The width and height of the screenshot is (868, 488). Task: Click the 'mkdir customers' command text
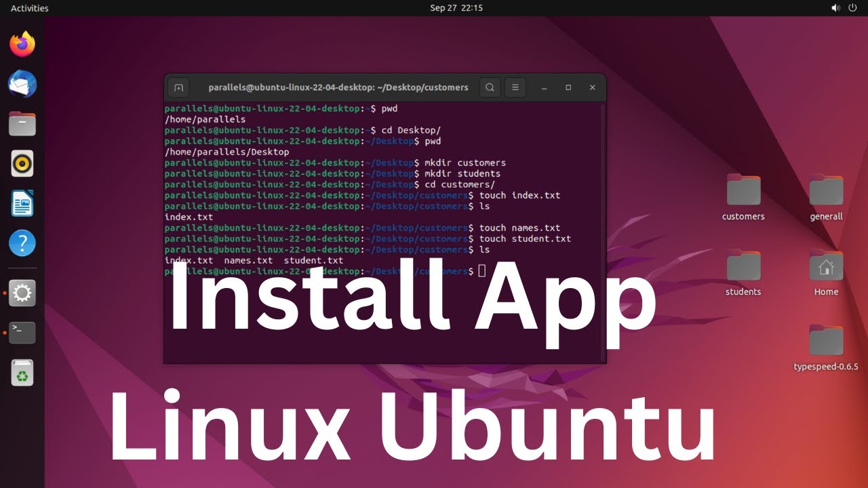pyautogui.click(x=465, y=163)
